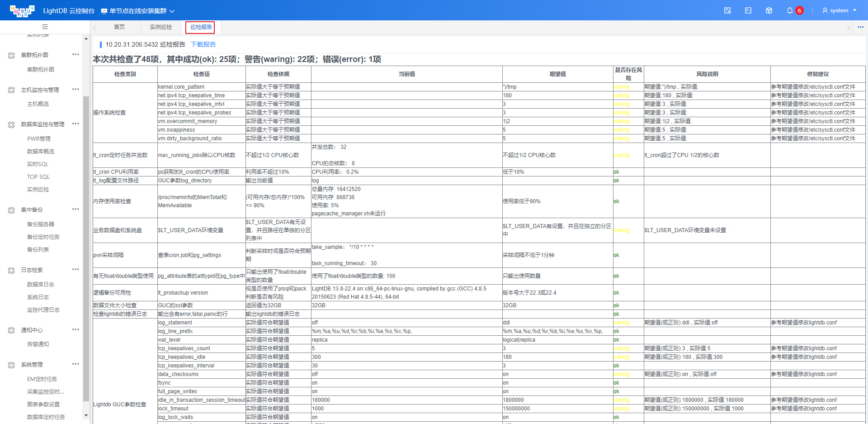Click the 数据库监控与管理 section gear icon
The width and height of the screenshot is (868, 424).
[x=11, y=124]
